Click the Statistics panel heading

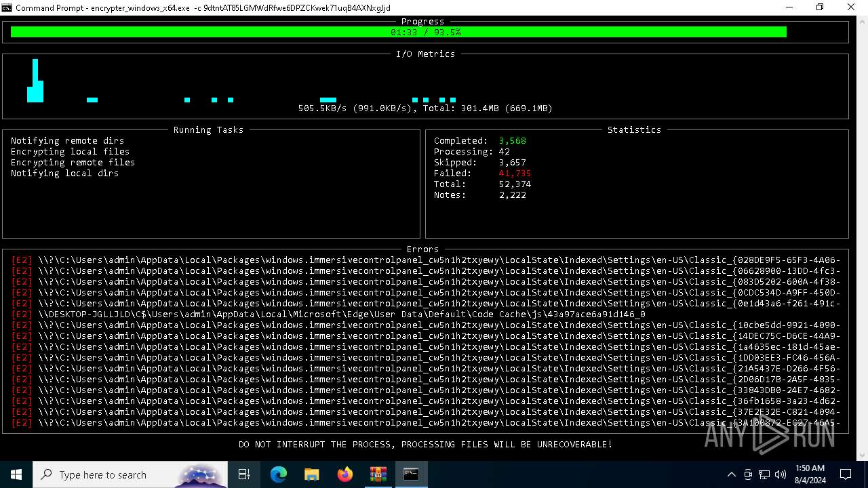(634, 130)
